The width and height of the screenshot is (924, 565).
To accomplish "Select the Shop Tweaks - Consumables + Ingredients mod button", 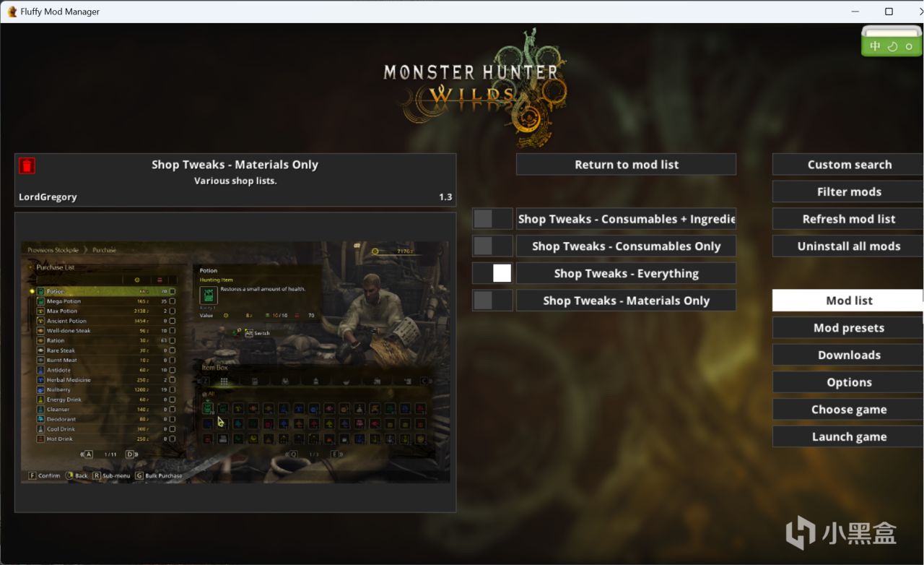I will [x=627, y=219].
